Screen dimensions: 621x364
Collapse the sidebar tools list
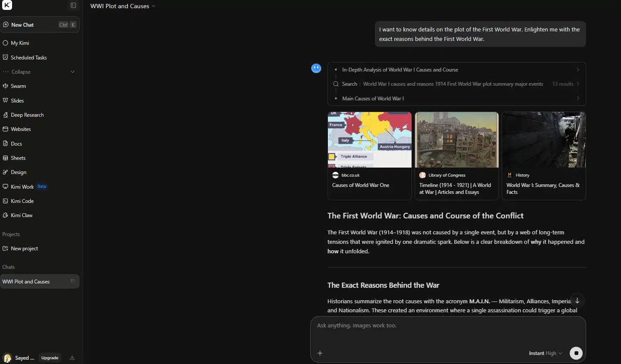[40, 72]
